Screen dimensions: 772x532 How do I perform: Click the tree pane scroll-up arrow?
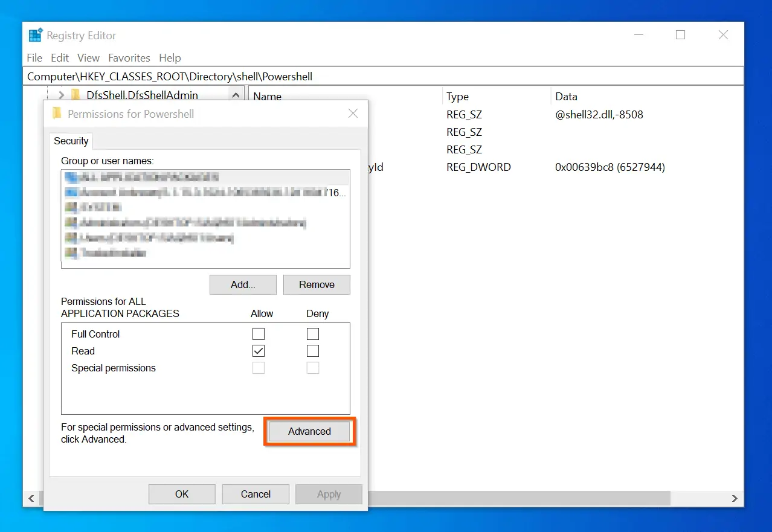235,94
